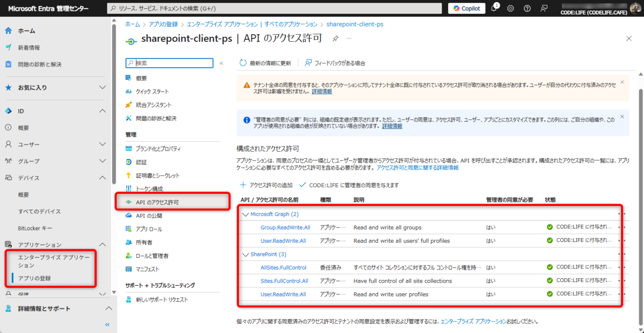The image size is (644, 333).
Task: Click フィードバックがある場合 toolbar button
Action: (x=335, y=63)
